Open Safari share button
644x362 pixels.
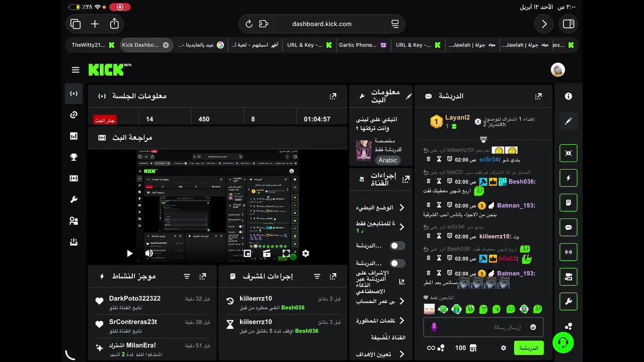pos(114,24)
